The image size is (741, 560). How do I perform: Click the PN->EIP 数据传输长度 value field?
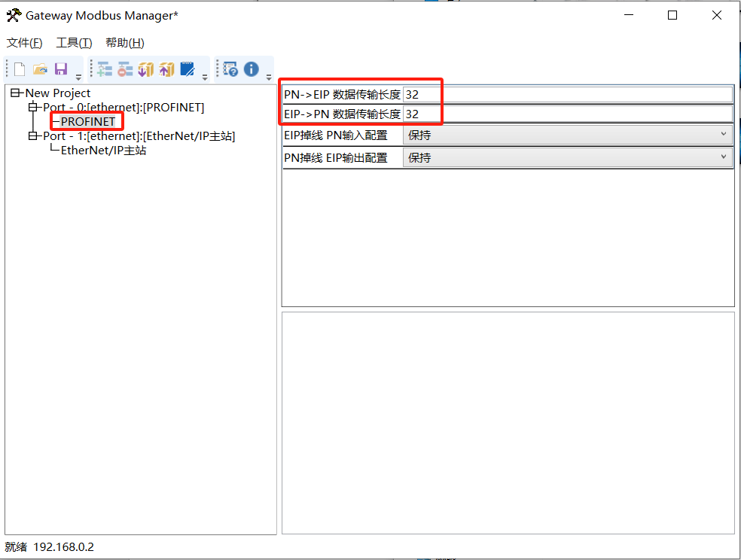click(568, 94)
